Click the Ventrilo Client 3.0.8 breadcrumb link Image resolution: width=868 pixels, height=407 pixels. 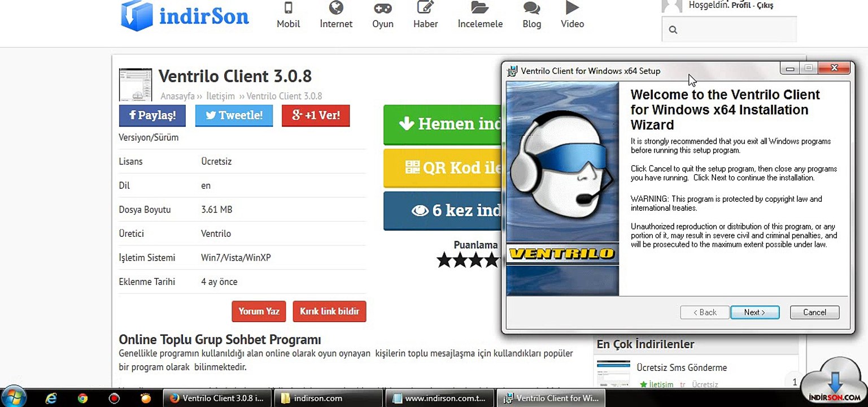click(x=284, y=96)
